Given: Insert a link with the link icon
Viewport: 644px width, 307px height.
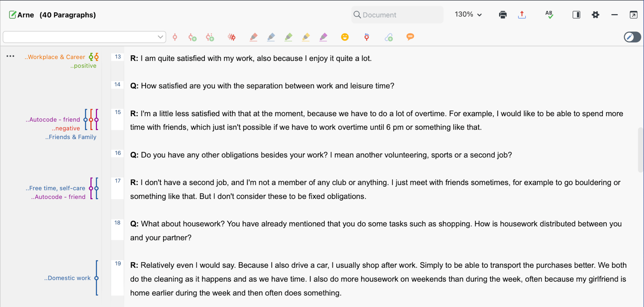Looking at the screenshot, I should [x=389, y=37].
